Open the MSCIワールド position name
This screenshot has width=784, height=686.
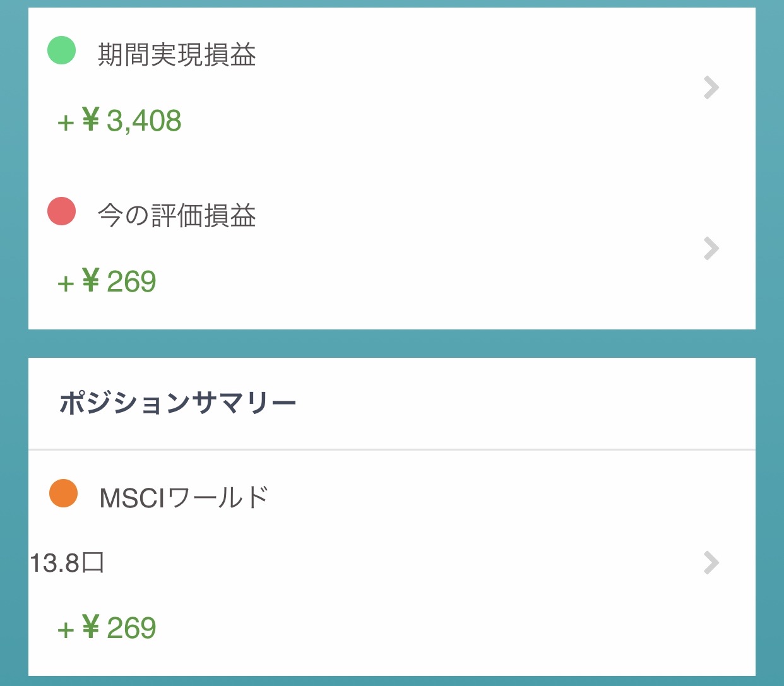pos(184,498)
